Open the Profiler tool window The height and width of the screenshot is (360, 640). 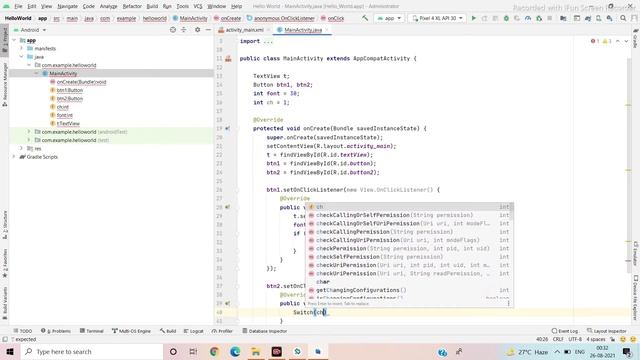point(222,331)
